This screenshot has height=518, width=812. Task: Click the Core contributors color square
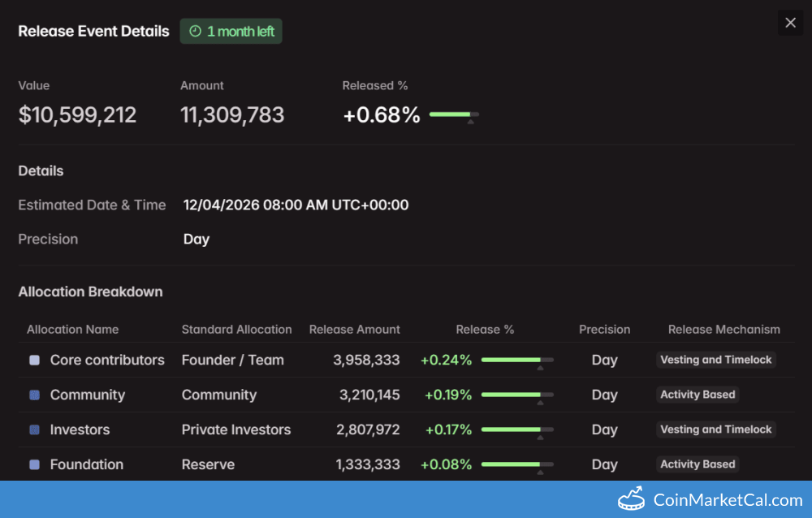[x=34, y=360]
